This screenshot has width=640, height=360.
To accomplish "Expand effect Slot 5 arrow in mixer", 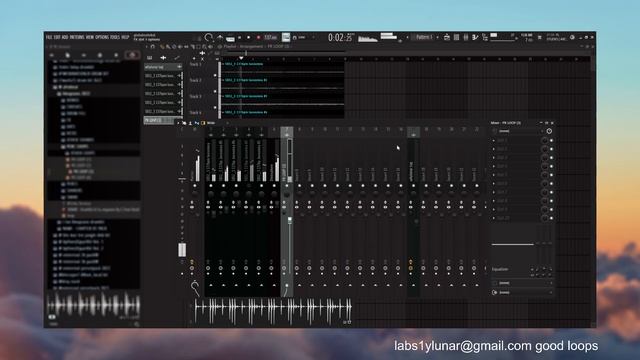I will click(494, 175).
